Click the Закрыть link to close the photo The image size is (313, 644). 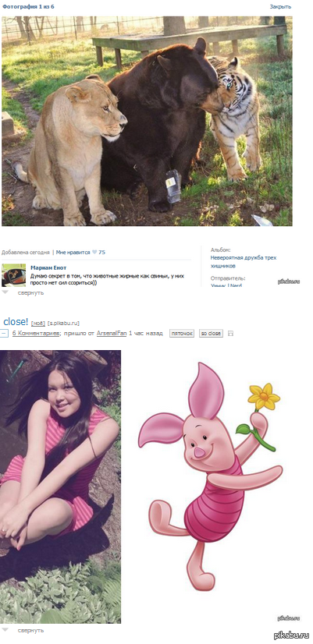pos(280,6)
